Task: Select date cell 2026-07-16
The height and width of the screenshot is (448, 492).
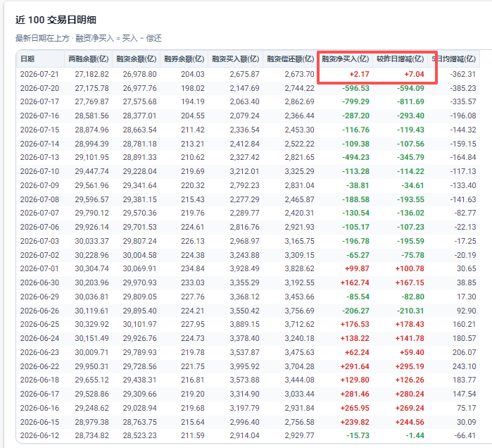Action: coord(39,116)
